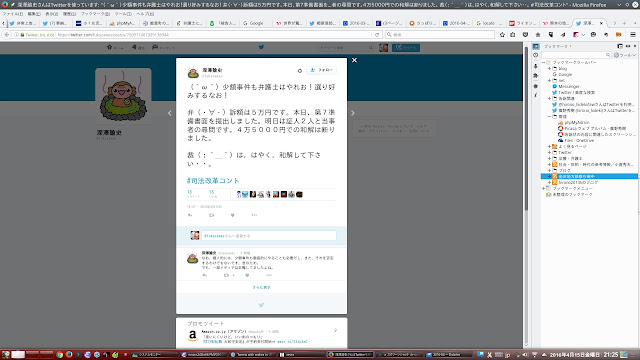Click the bookmarks sidebar search field

click(576, 55)
